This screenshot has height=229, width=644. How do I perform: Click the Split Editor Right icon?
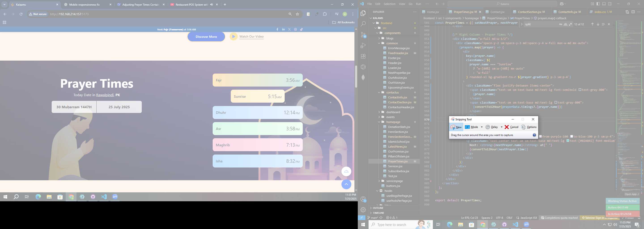633,12
